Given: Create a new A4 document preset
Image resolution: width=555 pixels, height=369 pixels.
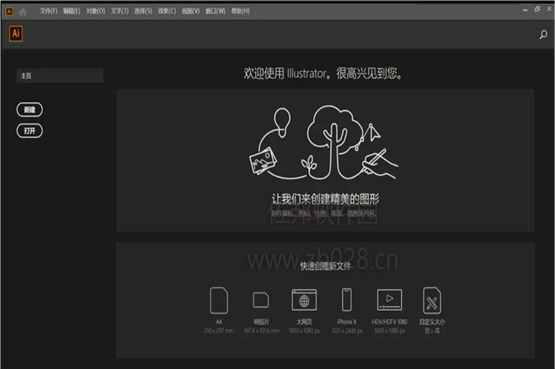Looking at the screenshot, I should (219, 300).
